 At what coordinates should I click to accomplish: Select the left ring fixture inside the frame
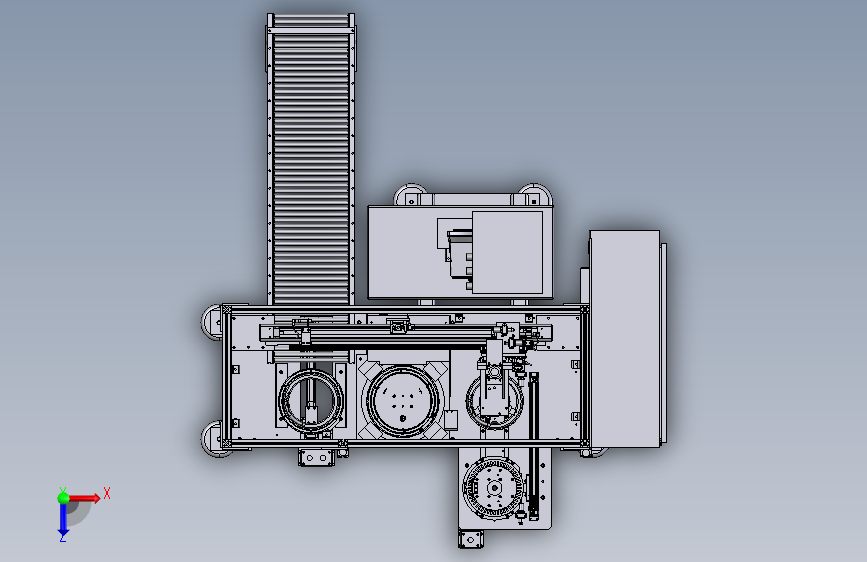pyautogui.click(x=311, y=400)
